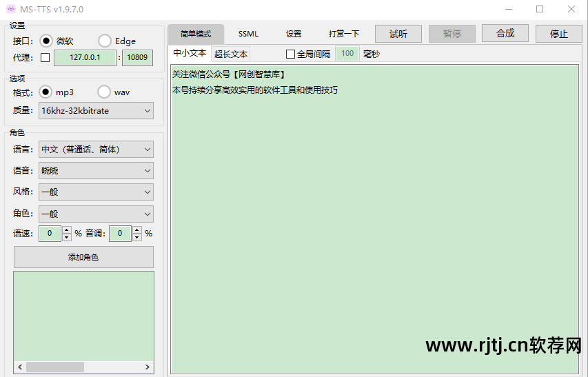Click the text line 关注微信公众号【网创智慧库】
This screenshot has width=588, height=377.
point(229,74)
